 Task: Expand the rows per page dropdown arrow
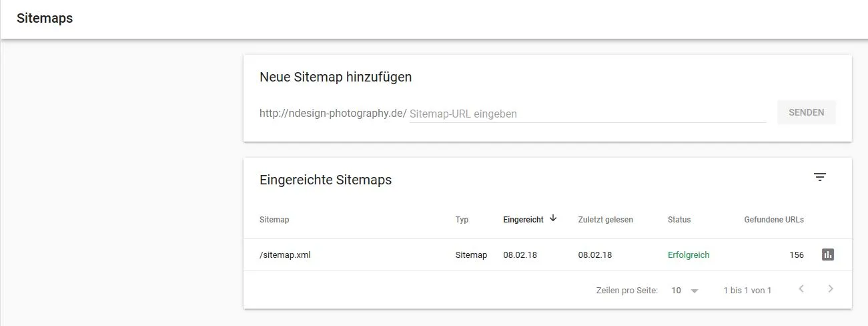pyautogui.click(x=695, y=291)
